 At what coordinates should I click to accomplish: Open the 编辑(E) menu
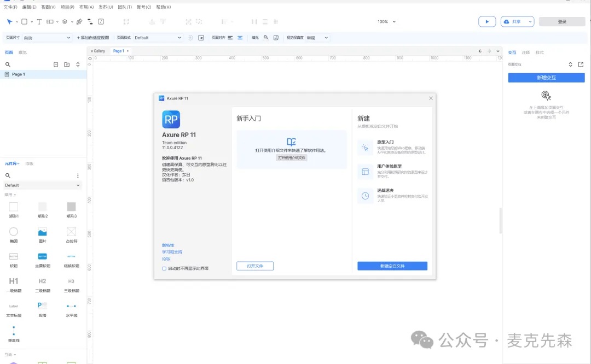tap(30, 7)
